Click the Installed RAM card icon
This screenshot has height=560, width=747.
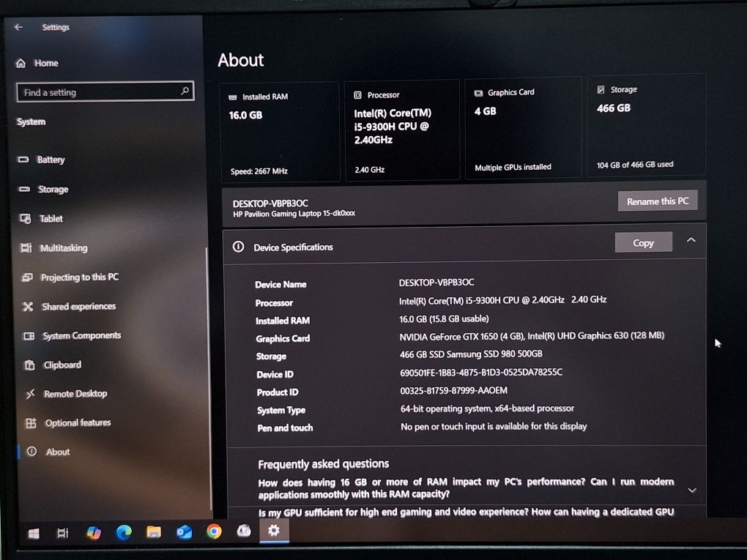point(232,97)
